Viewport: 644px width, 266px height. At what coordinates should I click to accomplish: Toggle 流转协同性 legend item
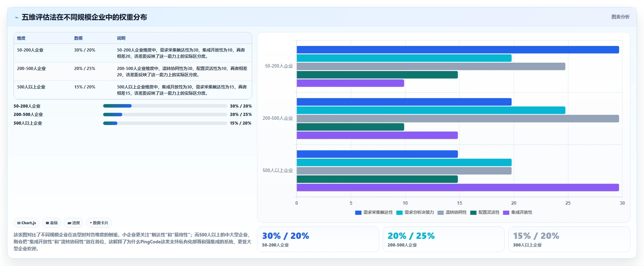tap(452, 212)
